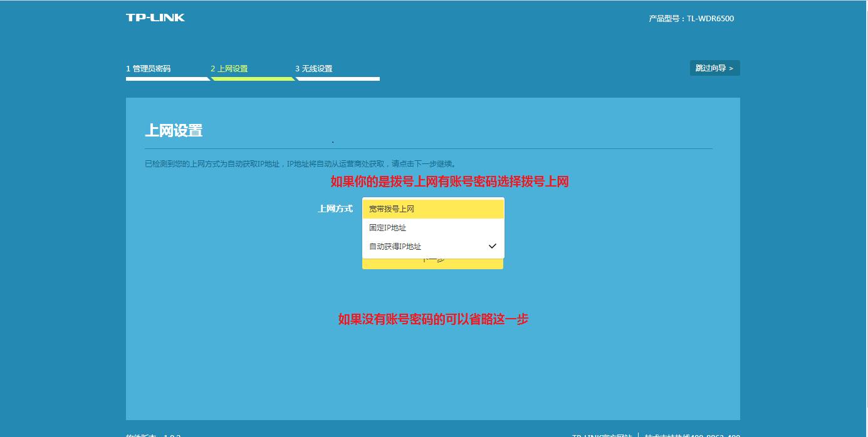The width and height of the screenshot is (868, 437).
Task: Open the 上网方式 dropdown list
Action: [432, 208]
